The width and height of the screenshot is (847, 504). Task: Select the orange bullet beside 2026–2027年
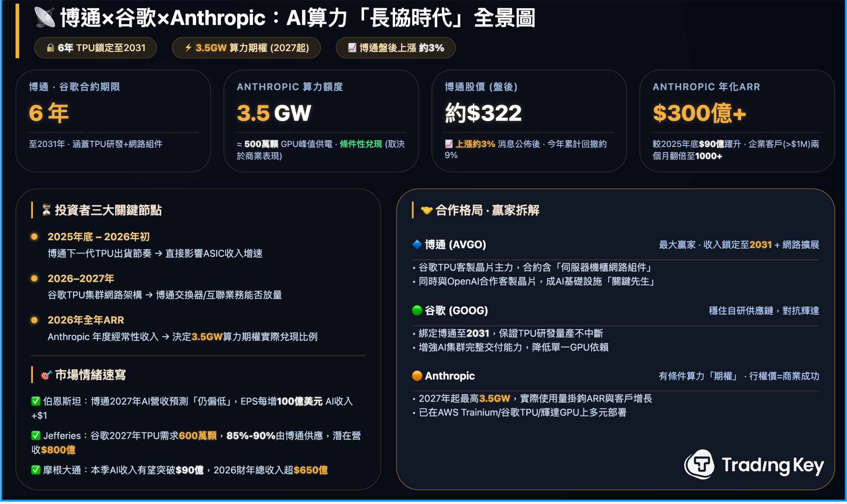[34, 278]
